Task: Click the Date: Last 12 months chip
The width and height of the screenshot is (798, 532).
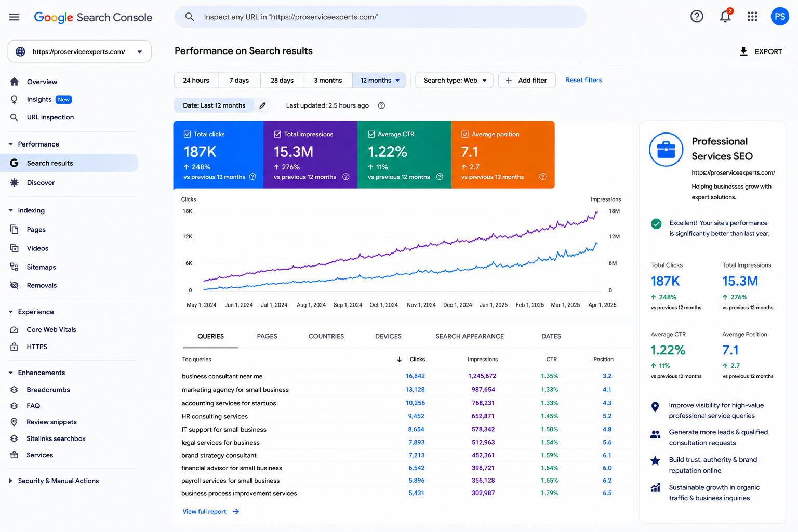Action: [214, 105]
